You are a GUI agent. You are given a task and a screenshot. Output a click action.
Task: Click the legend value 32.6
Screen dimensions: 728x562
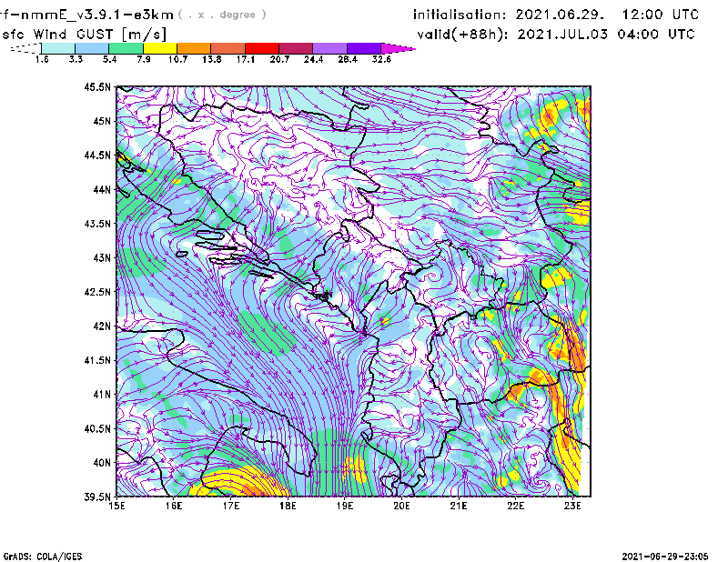(381, 59)
